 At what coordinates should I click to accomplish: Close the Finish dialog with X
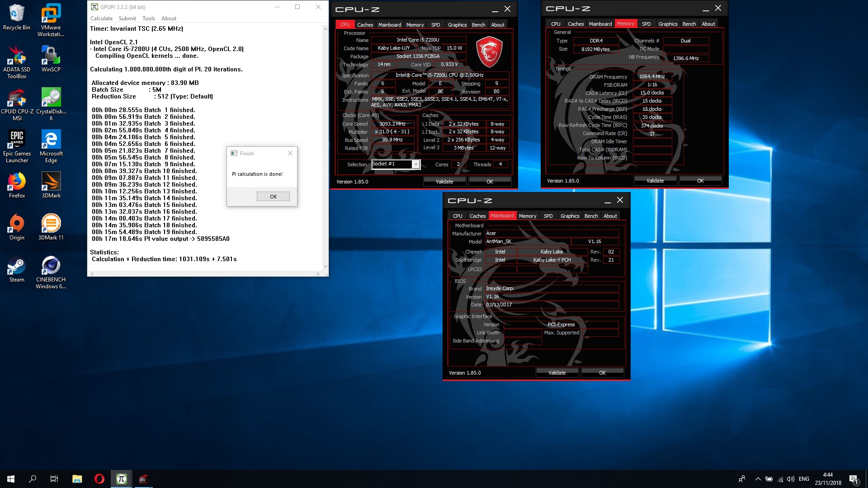290,153
